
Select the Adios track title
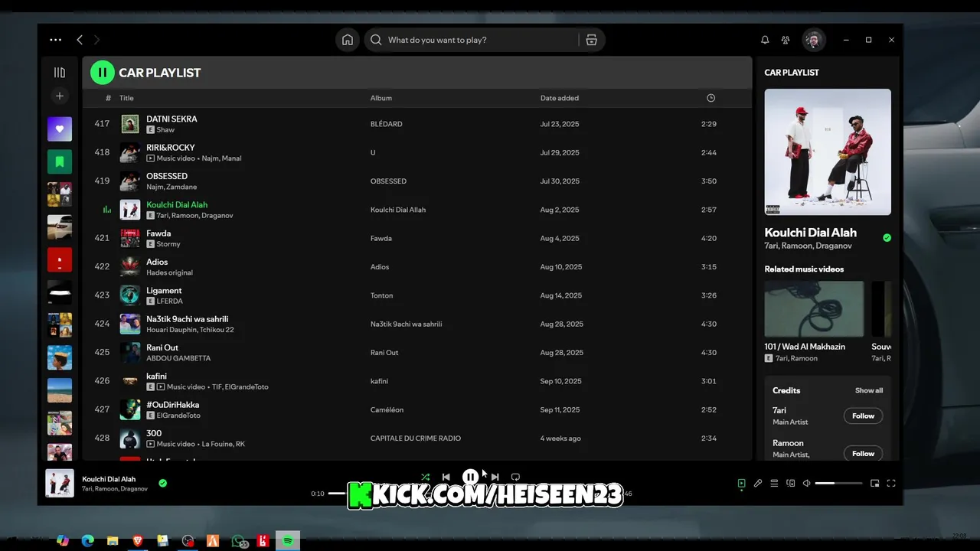click(157, 262)
